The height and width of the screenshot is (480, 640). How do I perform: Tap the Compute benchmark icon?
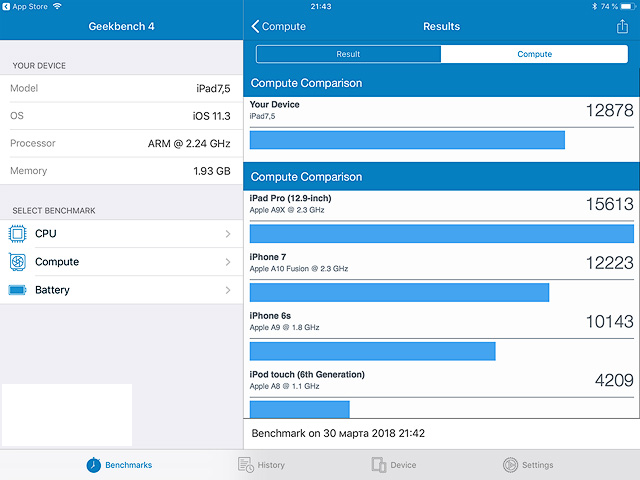(x=17, y=262)
